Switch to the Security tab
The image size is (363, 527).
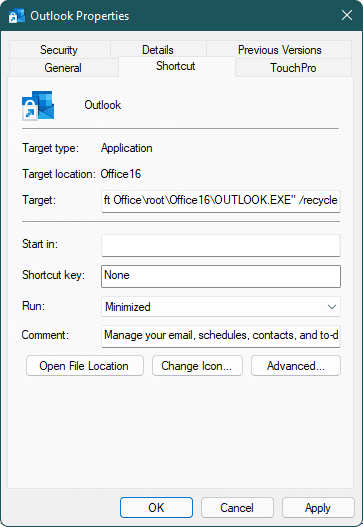point(59,50)
